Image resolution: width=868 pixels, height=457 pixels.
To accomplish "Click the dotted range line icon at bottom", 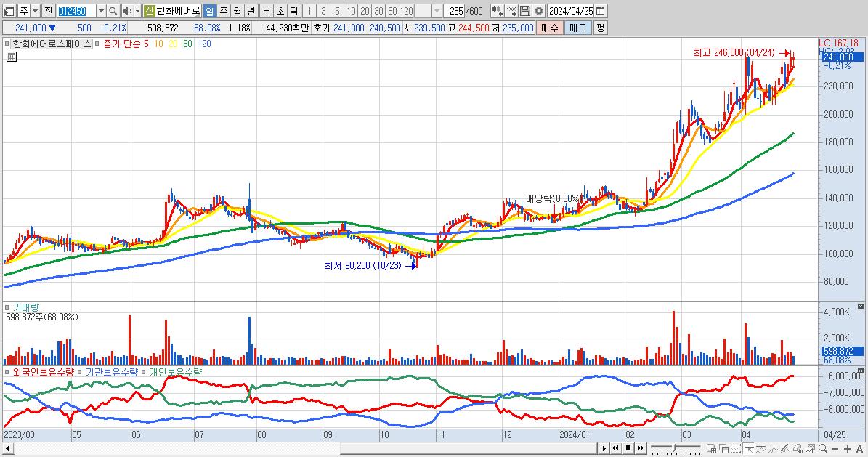I will (x=737, y=448).
